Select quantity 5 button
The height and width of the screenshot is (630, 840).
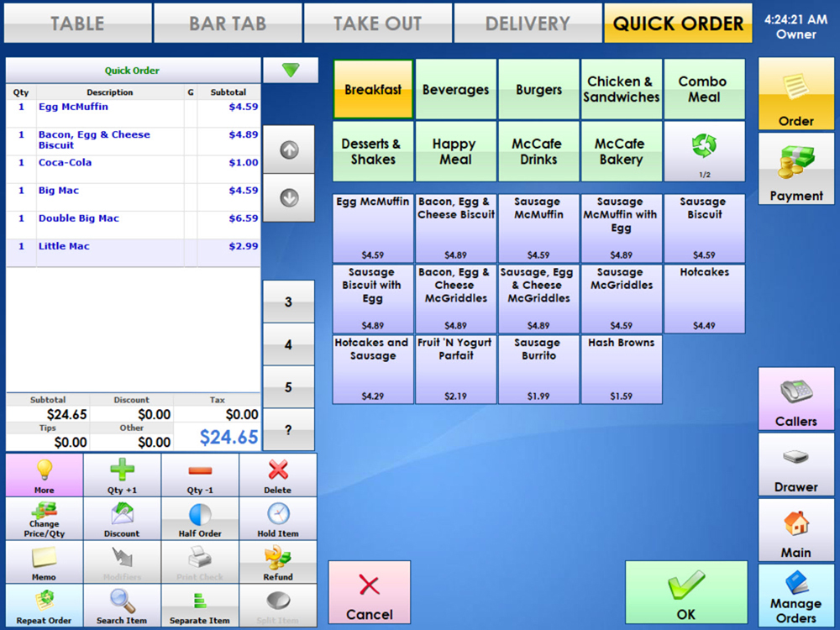(289, 386)
